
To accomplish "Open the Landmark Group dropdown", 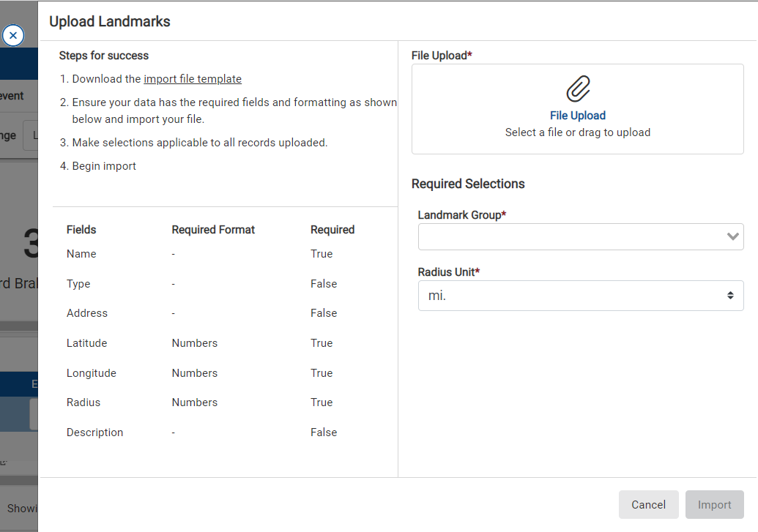I will point(581,237).
